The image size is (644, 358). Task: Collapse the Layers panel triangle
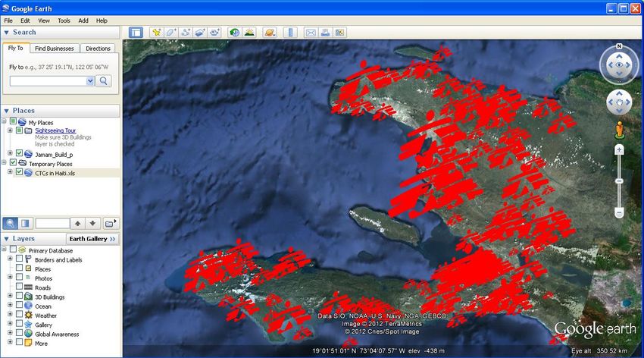7,239
